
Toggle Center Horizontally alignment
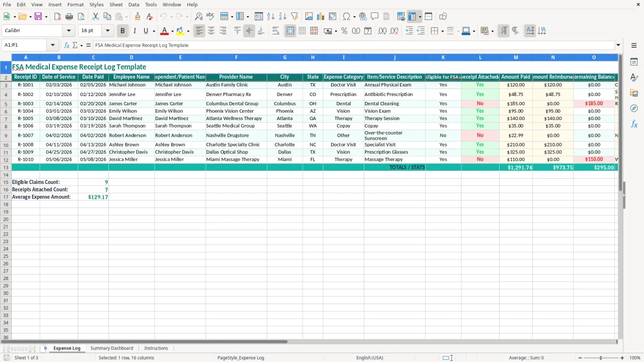211,31
